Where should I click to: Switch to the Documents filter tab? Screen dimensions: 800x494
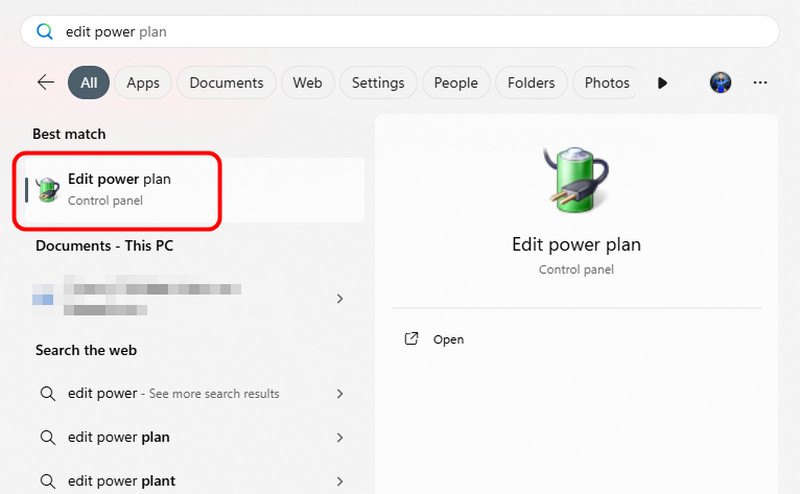click(226, 83)
